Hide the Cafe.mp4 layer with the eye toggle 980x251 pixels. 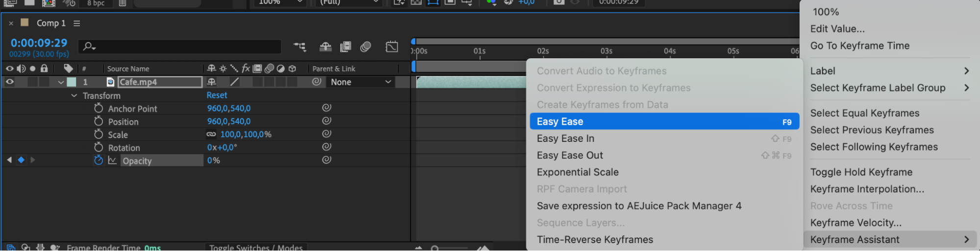(x=9, y=82)
